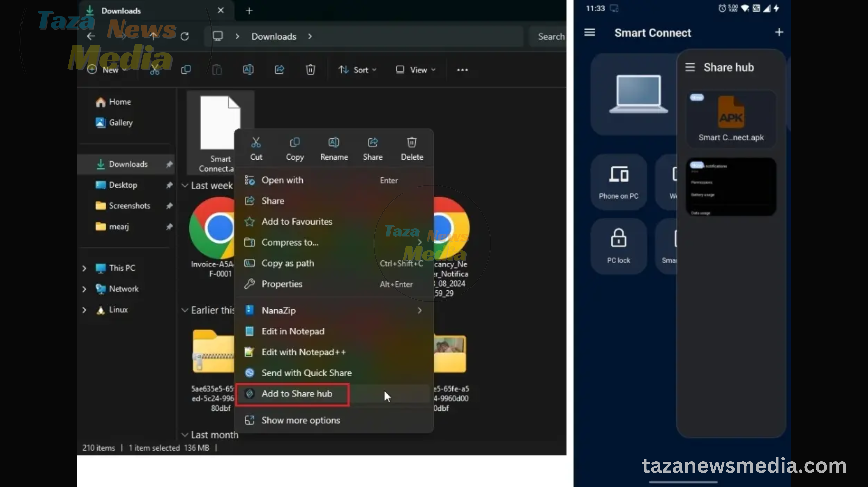Open Screenshots folder in sidebar
This screenshot has height=487, width=868.
123,206
